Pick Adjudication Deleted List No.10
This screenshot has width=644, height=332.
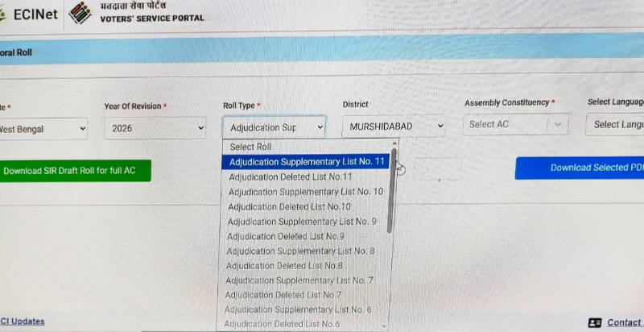289,206
